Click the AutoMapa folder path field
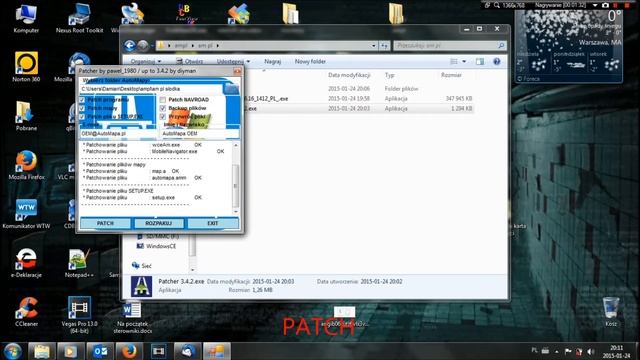The width and height of the screenshot is (640, 360). click(x=151, y=89)
